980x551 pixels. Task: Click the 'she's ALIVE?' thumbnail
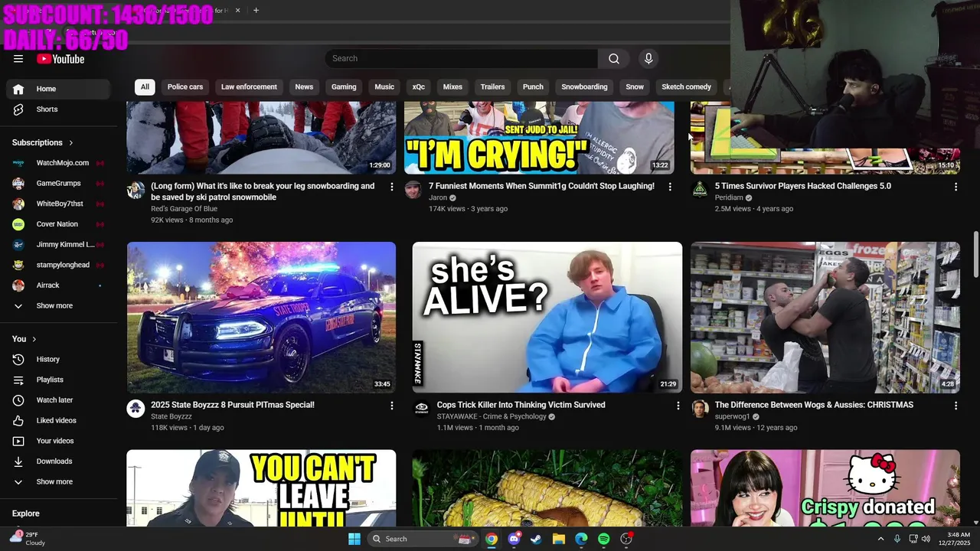coord(547,318)
